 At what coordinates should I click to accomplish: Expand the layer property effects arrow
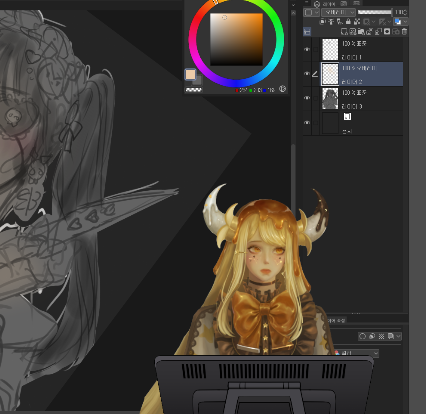tap(398, 336)
